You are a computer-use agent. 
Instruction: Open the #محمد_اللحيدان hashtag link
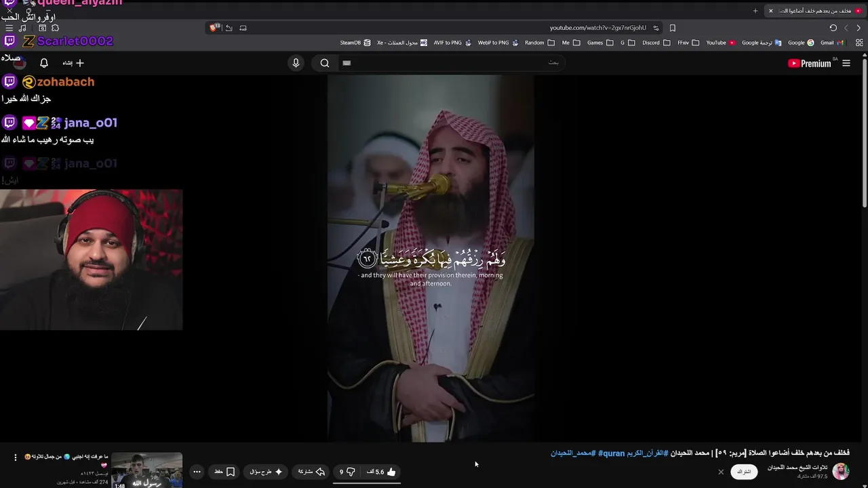[573, 453]
